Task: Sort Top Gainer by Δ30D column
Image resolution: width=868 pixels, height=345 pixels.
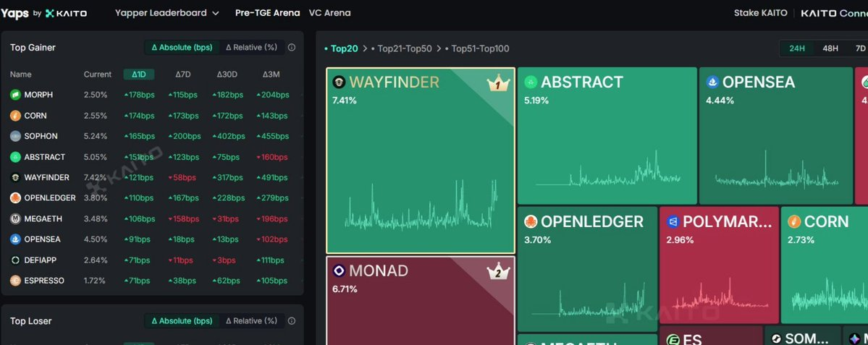Action: point(227,74)
